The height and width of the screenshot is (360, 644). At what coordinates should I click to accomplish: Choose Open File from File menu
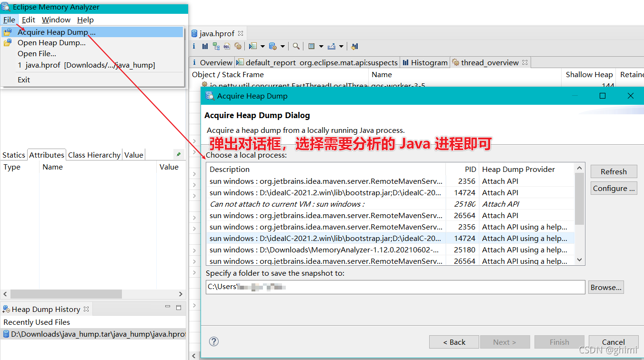pyautogui.click(x=92, y=54)
